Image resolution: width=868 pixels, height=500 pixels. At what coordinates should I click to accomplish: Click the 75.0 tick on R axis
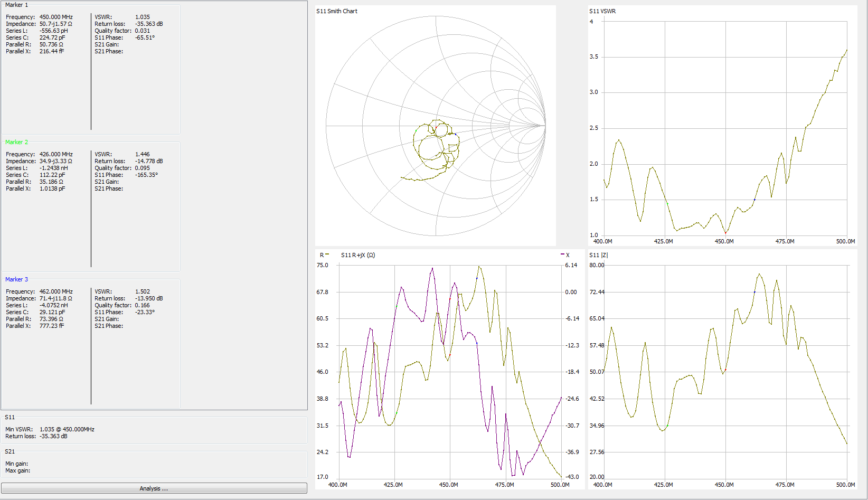coord(323,265)
